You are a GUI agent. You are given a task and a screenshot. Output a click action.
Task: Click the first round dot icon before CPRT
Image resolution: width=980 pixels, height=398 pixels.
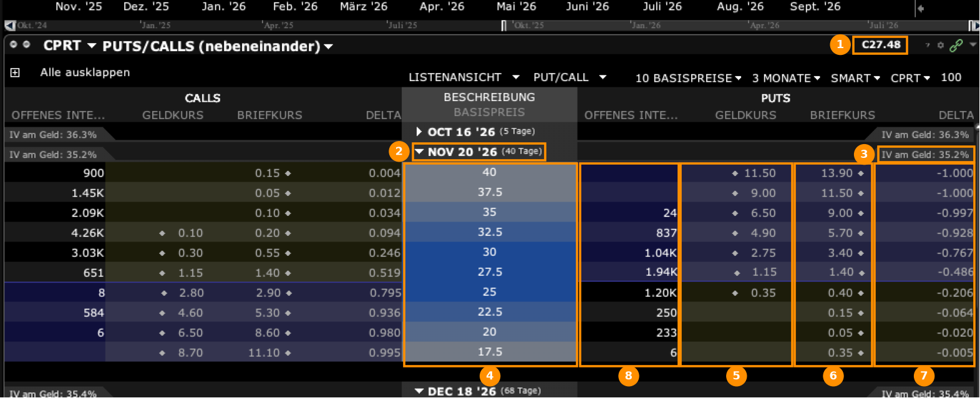[14, 44]
